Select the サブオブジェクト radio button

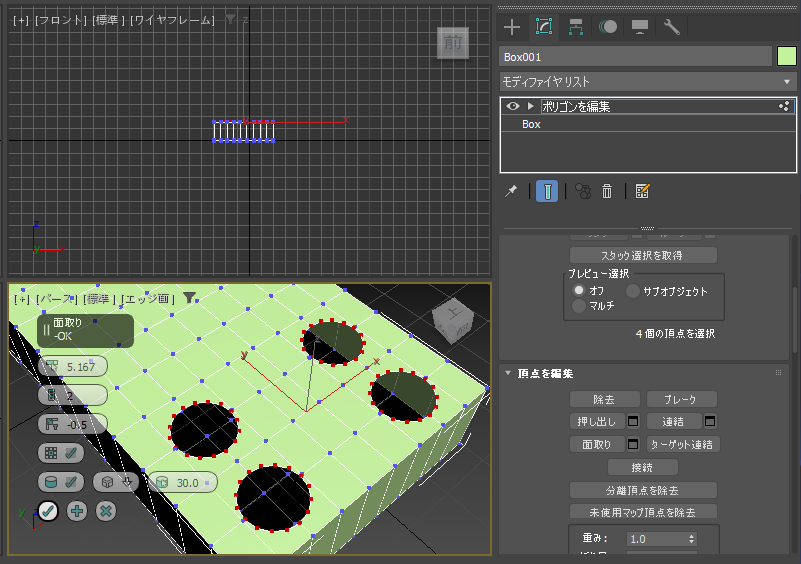[x=633, y=291]
